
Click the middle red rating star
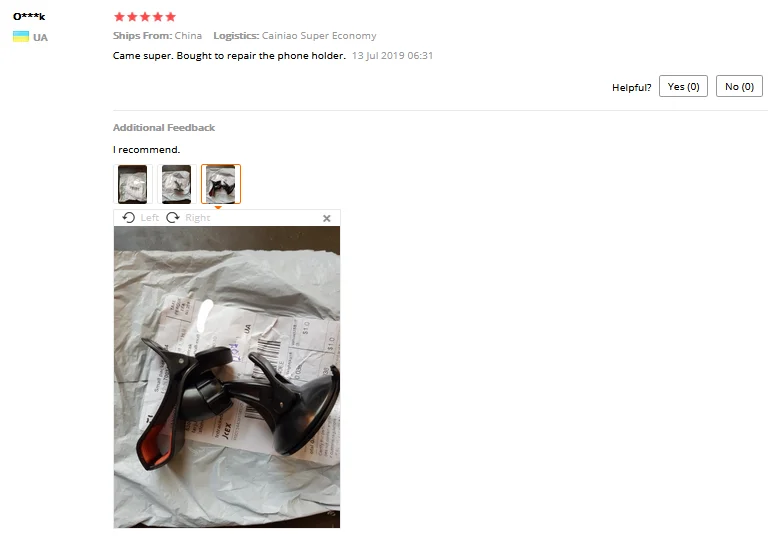point(145,17)
